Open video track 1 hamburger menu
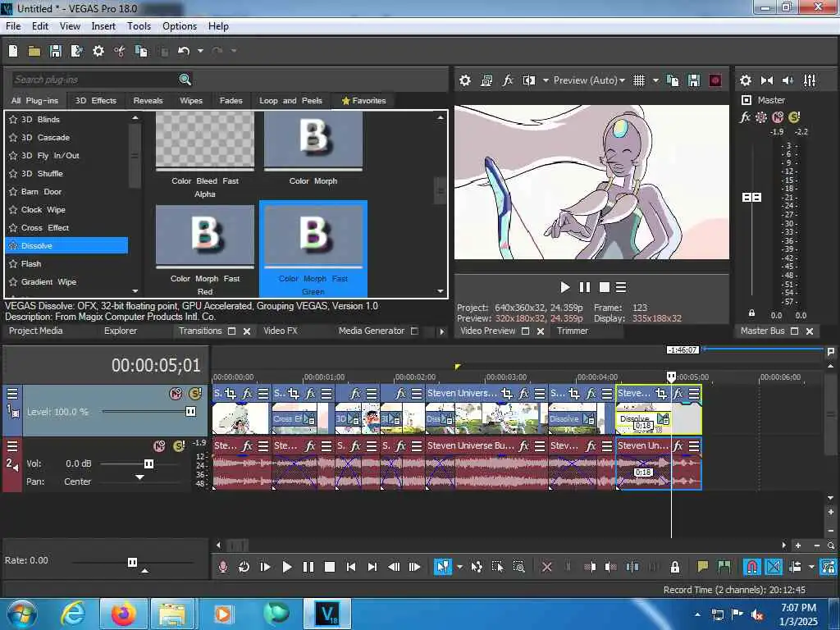The width and height of the screenshot is (840, 630). point(12,394)
